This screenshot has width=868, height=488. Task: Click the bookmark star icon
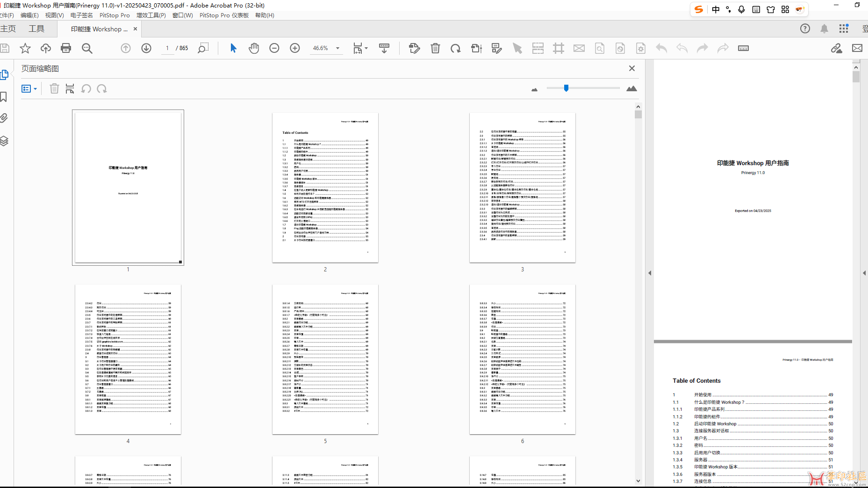25,48
